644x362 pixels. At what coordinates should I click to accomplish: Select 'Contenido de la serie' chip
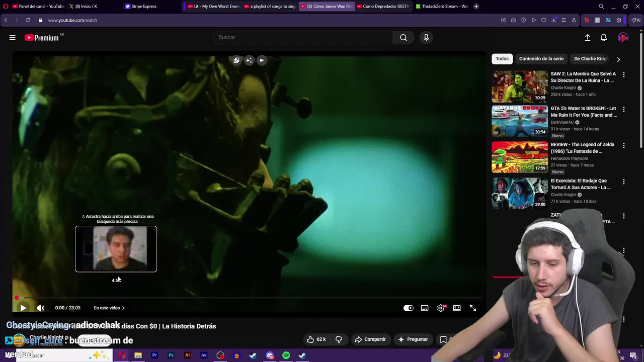coord(541,59)
